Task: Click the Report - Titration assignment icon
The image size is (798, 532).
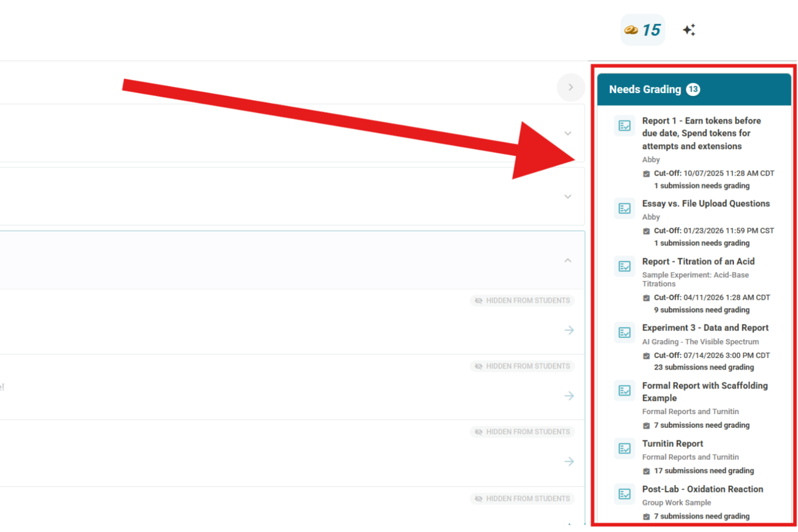Action: click(x=624, y=267)
